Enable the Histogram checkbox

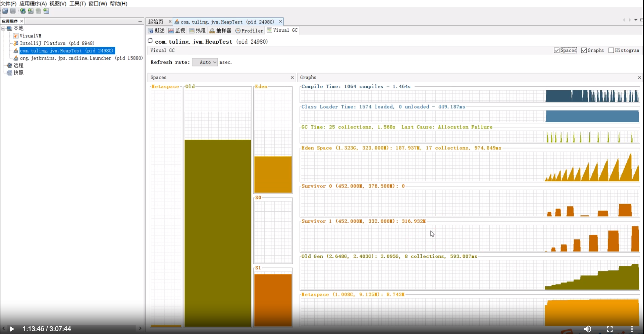click(x=611, y=50)
